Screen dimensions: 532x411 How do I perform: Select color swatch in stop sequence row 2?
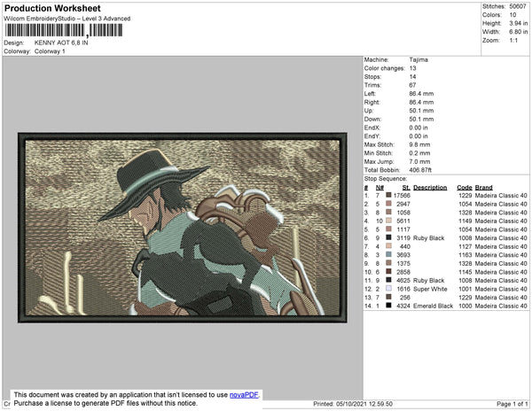click(x=388, y=204)
